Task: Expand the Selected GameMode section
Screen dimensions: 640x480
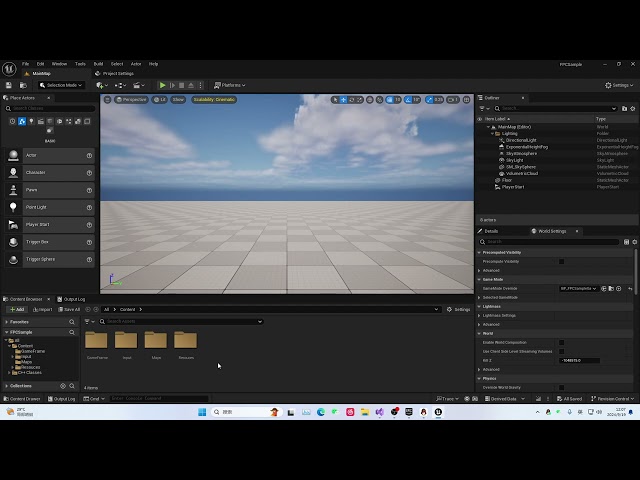Action: pos(479,298)
